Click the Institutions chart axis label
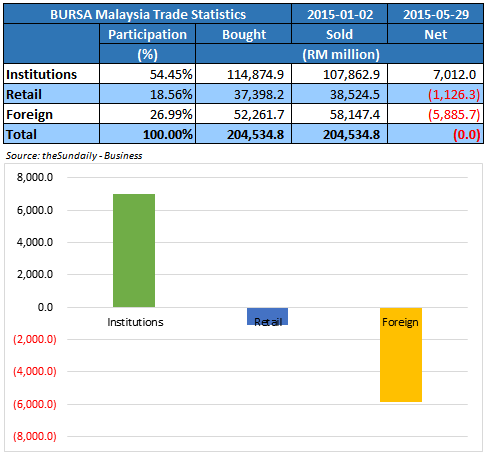486x456 pixels. [x=135, y=322]
